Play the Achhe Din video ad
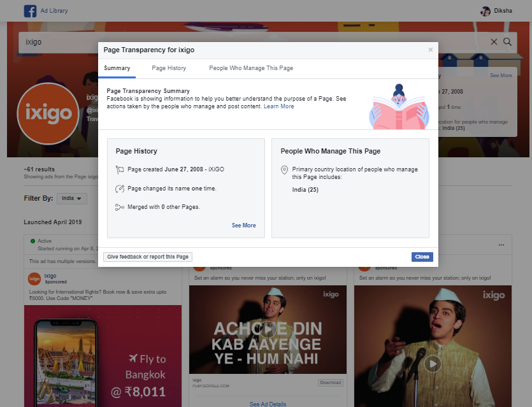 click(268, 329)
